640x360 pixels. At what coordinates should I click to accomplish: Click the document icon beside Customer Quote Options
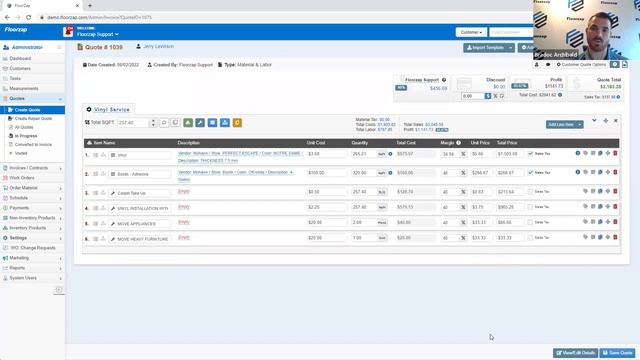pyautogui.click(x=625, y=64)
